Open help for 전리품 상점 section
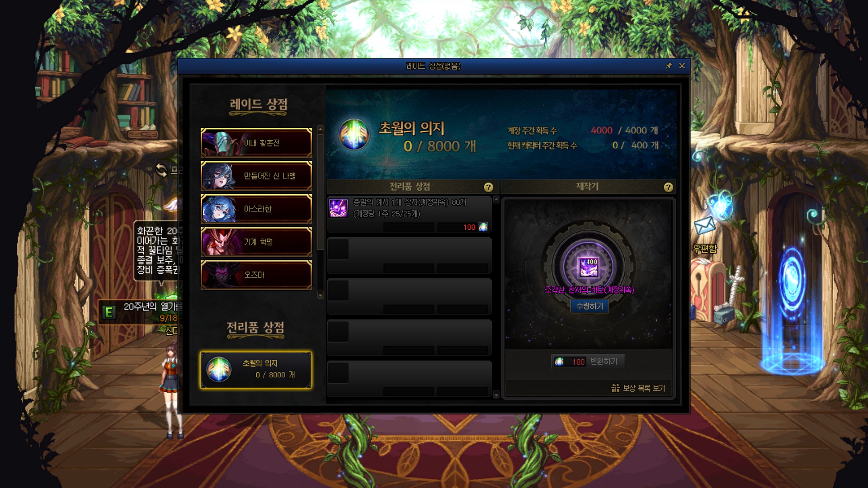The height and width of the screenshot is (488, 868). click(488, 187)
